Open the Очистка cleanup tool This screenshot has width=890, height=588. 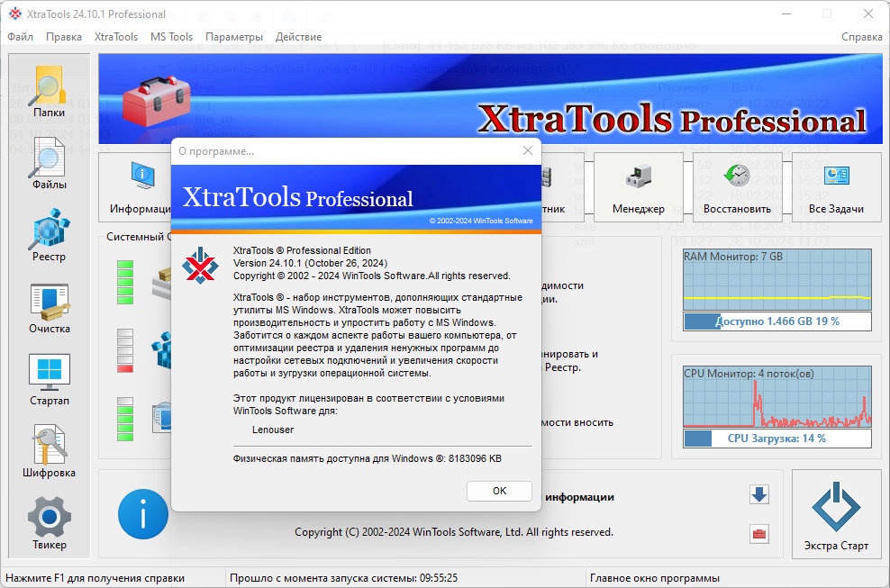(49, 307)
